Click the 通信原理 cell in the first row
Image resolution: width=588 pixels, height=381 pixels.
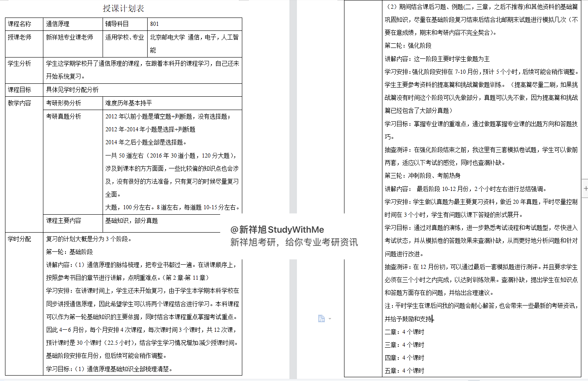click(73, 24)
